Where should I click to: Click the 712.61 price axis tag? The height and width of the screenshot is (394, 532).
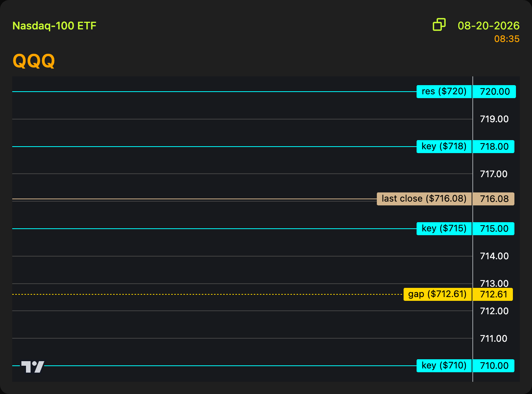point(493,294)
